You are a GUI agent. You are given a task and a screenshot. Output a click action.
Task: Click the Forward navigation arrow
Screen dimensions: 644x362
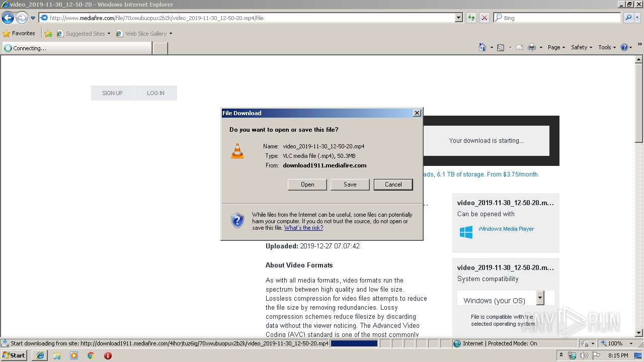click(x=22, y=18)
